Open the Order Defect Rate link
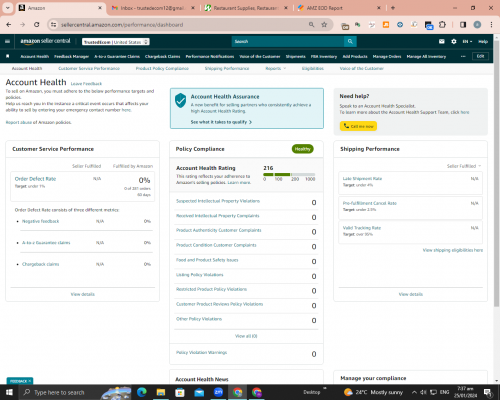The width and height of the screenshot is (500, 400). (35, 179)
